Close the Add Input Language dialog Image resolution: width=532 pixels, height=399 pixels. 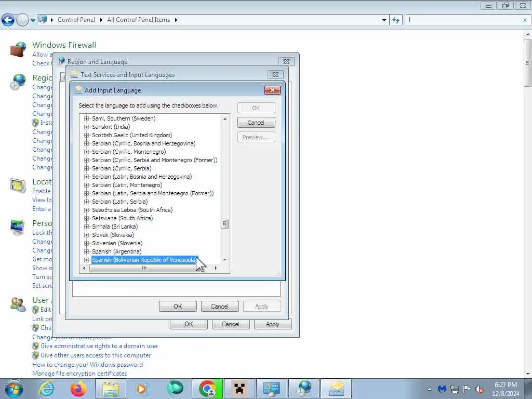272,90
